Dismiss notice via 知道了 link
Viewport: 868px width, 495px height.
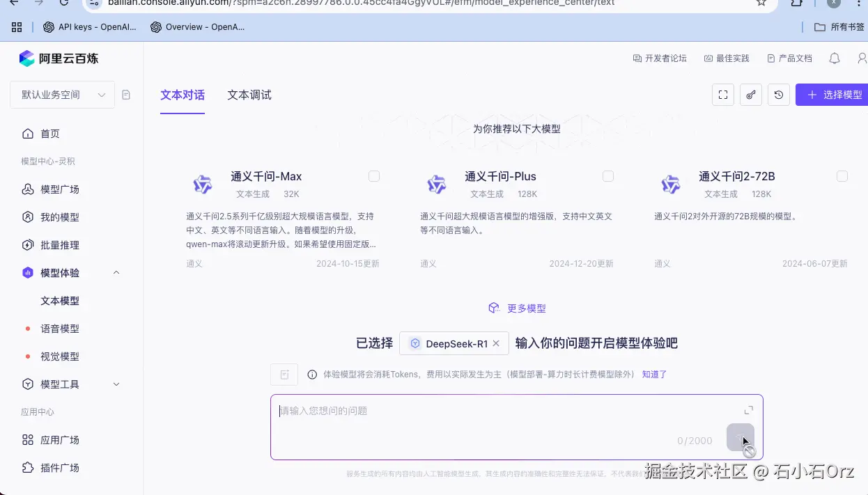[655, 375]
